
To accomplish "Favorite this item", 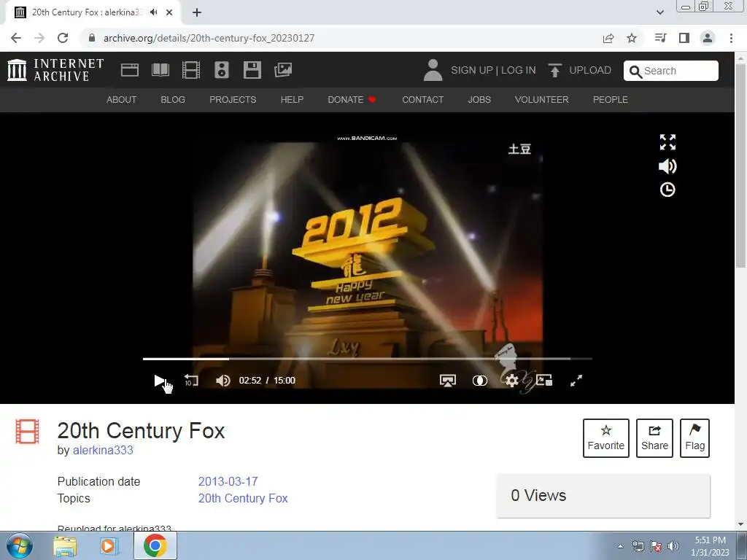I will pyautogui.click(x=606, y=438).
